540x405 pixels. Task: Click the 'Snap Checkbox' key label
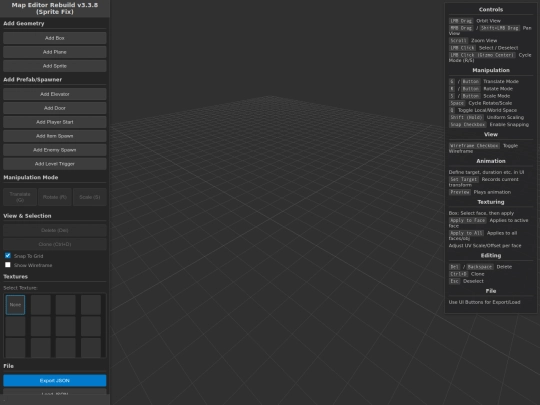(x=468, y=125)
